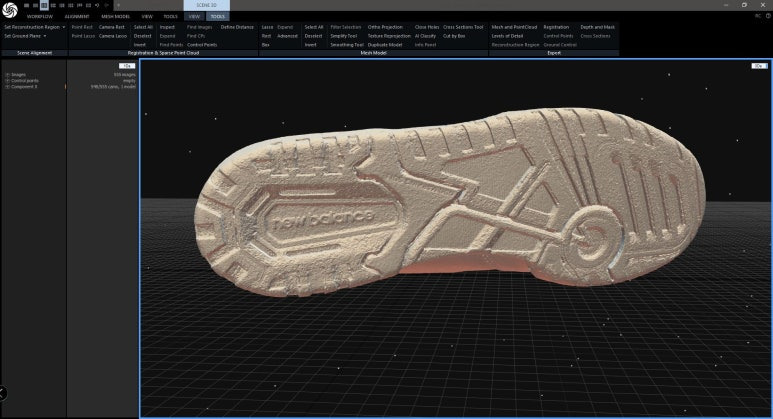This screenshot has width=773, height=419.
Task: Click Control Points in Registration group
Action: (x=202, y=45)
